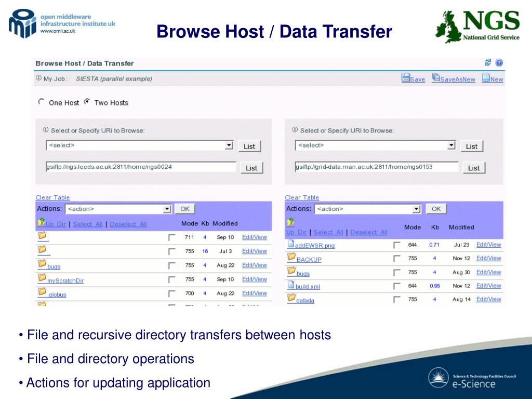
Task: Click left Deselect All link
Action: click(x=128, y=224)
